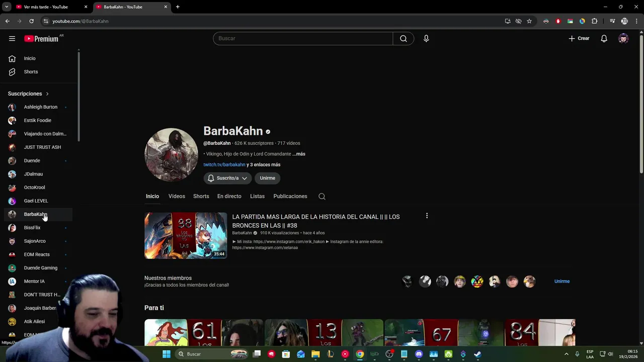Click the Unirme button under channel name
This screenshot has height=362, width=644.
point(268,178)
